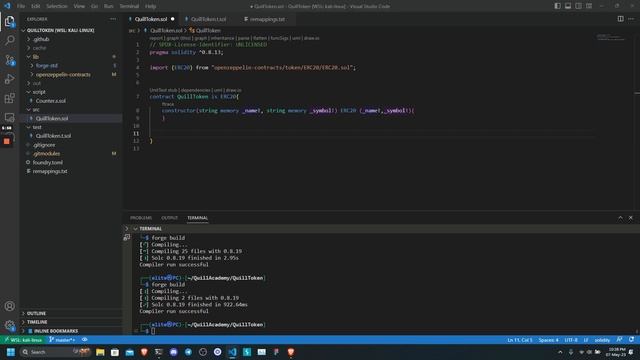Click the feedback icon in status bar
The width and height of the screenshot is (640, 360).
620,340
